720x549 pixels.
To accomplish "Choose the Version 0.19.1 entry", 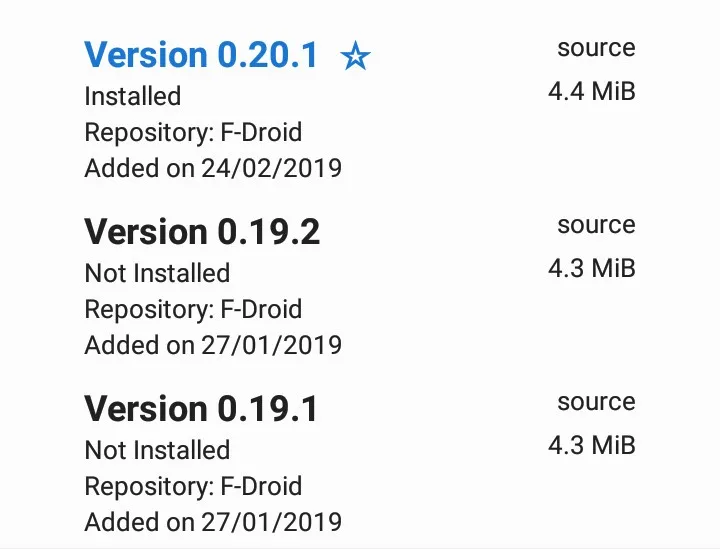I will click(x=201, y=409).
